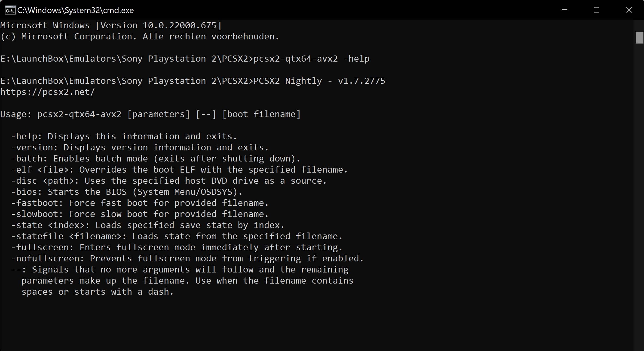The width and height of the screenshot is (644, 351).
Task: Minimize the command prompt window
Action: click(564, 10)
